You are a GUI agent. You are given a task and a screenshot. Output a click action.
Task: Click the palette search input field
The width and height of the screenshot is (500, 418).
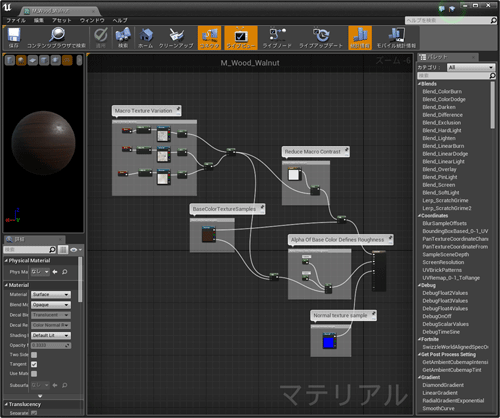453,76
